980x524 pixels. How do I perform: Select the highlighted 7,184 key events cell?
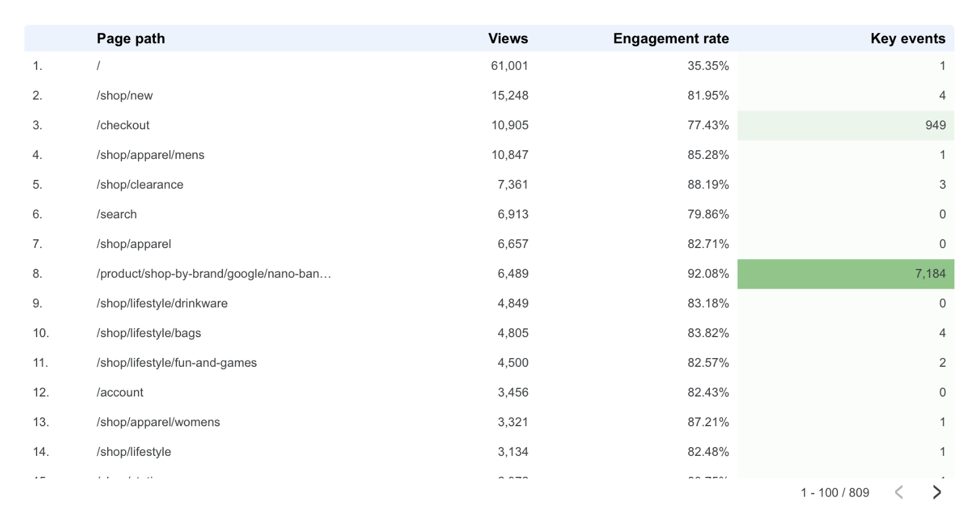point(846,273)
